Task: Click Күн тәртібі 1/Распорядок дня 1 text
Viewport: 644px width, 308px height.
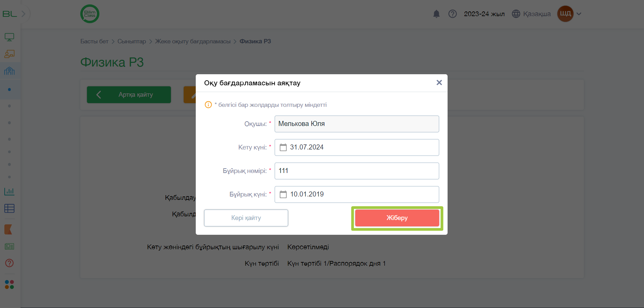Action: tap(336, 264)
